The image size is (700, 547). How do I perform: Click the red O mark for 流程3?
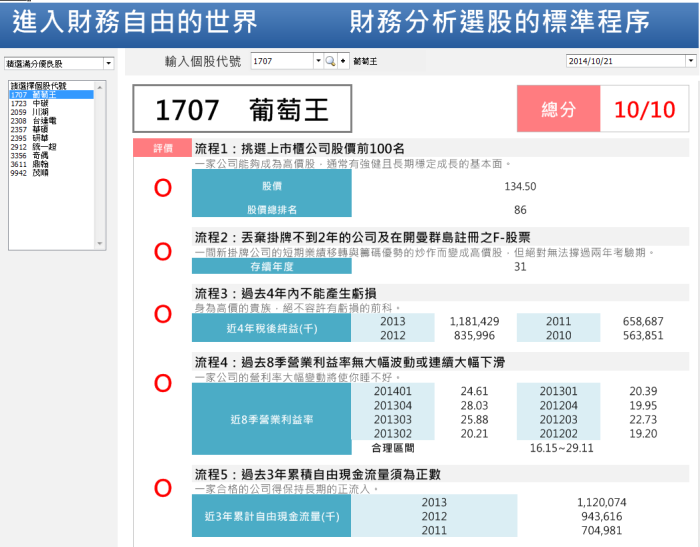[162, 314]
